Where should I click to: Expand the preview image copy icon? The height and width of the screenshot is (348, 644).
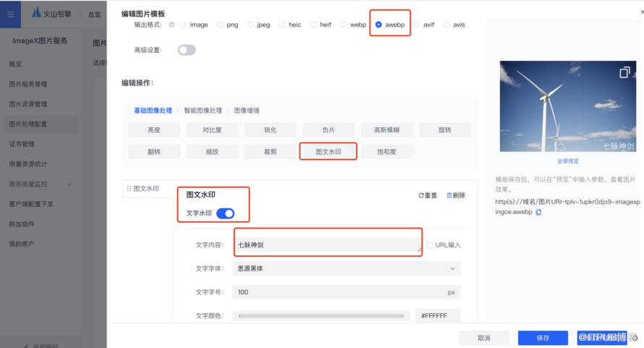(x=624, y=73)
